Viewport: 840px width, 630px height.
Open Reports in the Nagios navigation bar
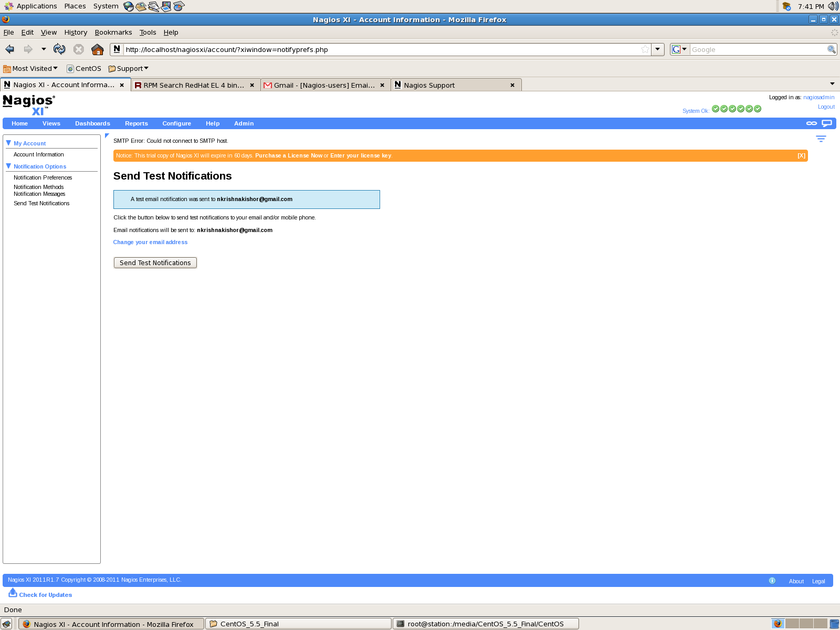point(136,123)
